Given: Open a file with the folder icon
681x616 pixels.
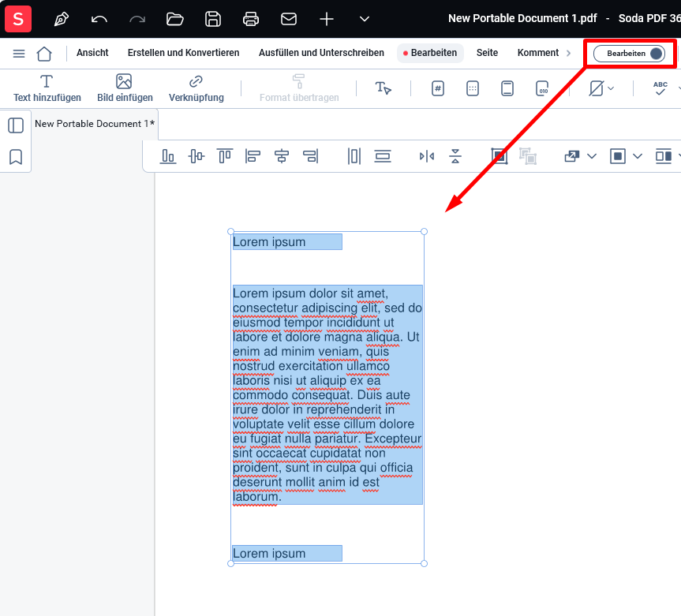Looking at the screenshot, I should [x=175, y=19].
